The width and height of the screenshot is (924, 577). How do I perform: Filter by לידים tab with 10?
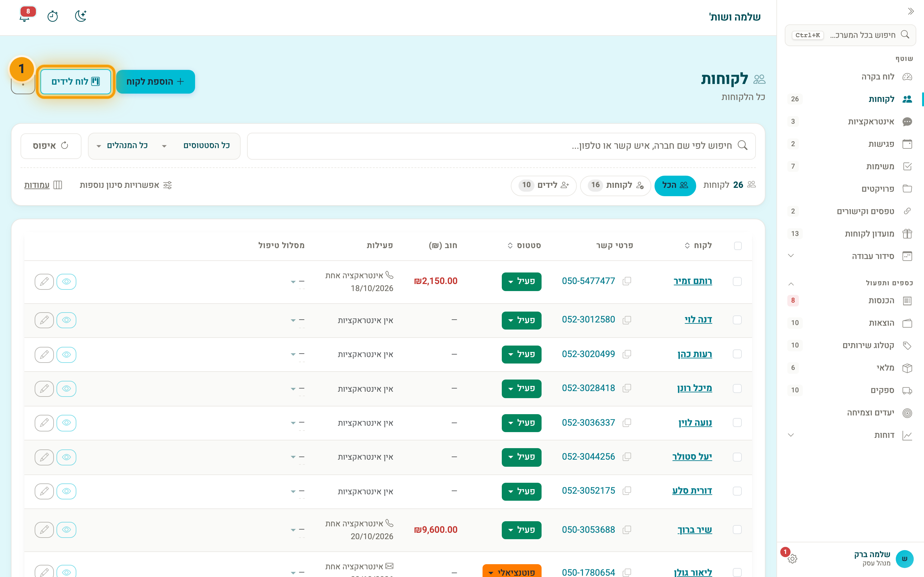coord(544,186)
